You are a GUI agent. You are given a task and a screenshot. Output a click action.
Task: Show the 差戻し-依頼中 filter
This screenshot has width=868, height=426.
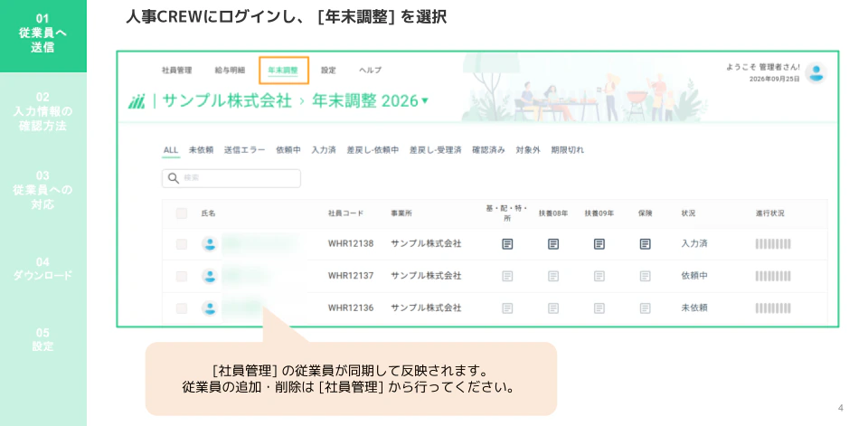pyautogui.click(x=373, y=150)
